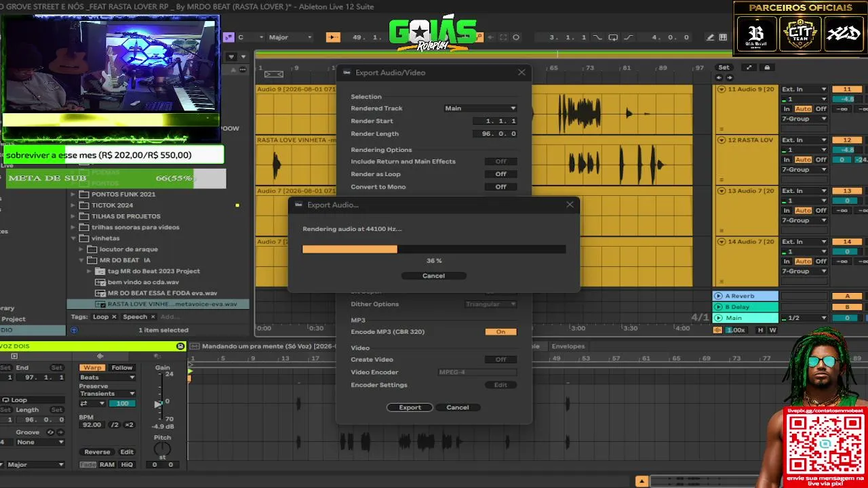Disable Encode MP3 (CBR 320)
Viewport: 868px width, 488px height.
coord(500,332)
